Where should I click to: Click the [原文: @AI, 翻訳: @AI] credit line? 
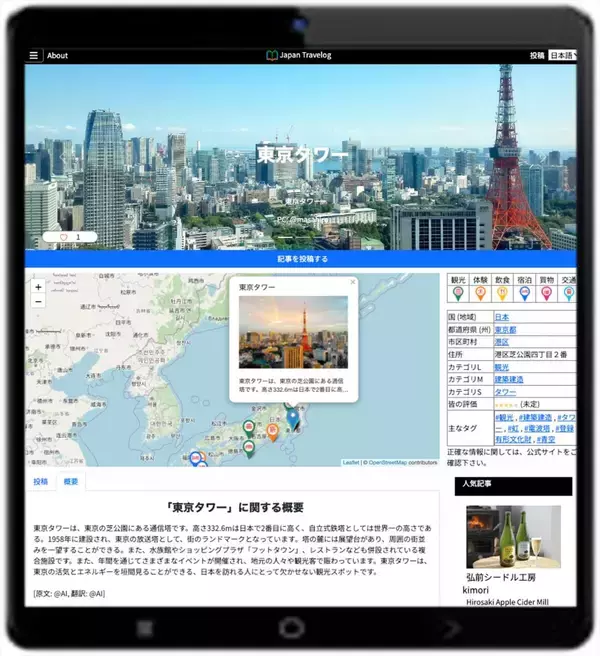pyautogui.click(x=69, y=594)
